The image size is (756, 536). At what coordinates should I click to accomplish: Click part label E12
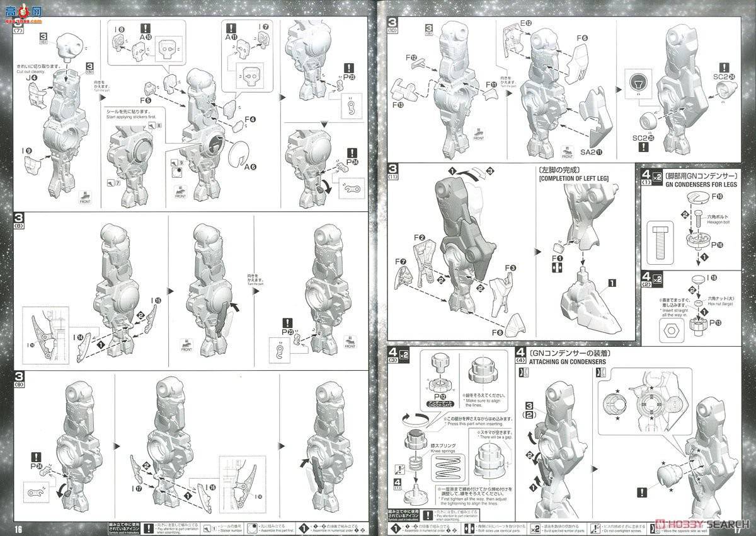[x=525, y=24]
